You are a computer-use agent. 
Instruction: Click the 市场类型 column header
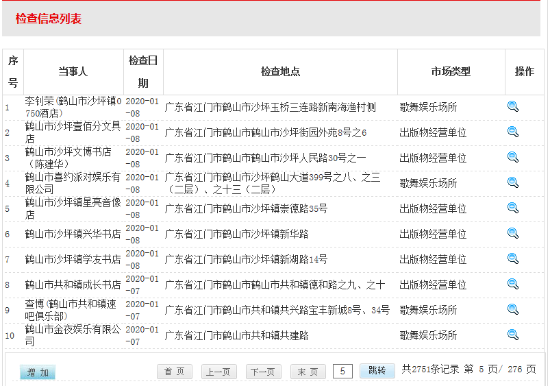pos(451,72)
